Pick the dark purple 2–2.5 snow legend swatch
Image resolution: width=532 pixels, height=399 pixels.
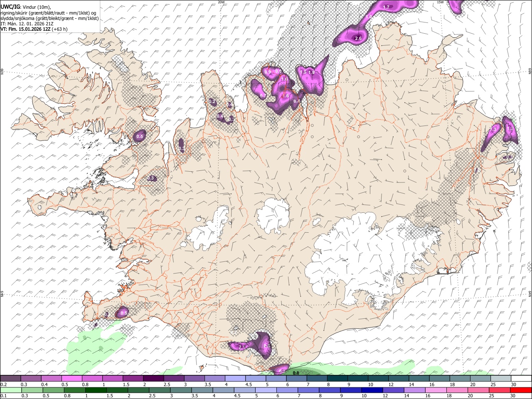[153, 379]
